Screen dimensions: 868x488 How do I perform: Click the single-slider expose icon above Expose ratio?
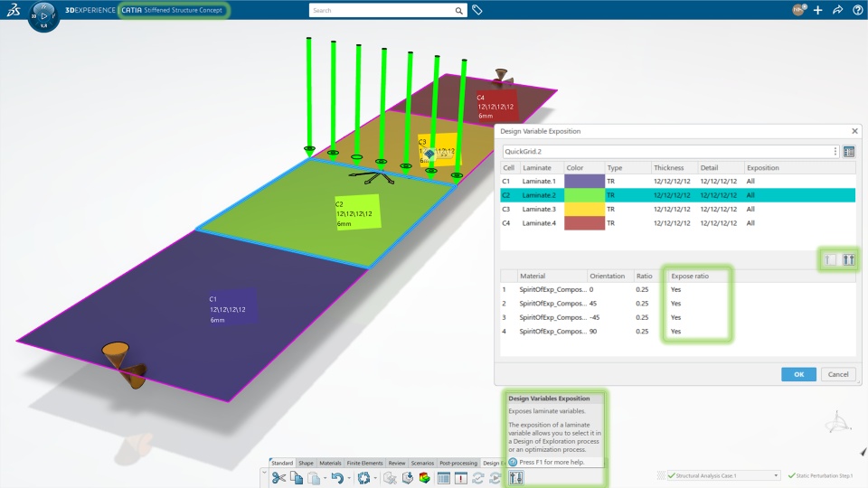coord(830,259)
